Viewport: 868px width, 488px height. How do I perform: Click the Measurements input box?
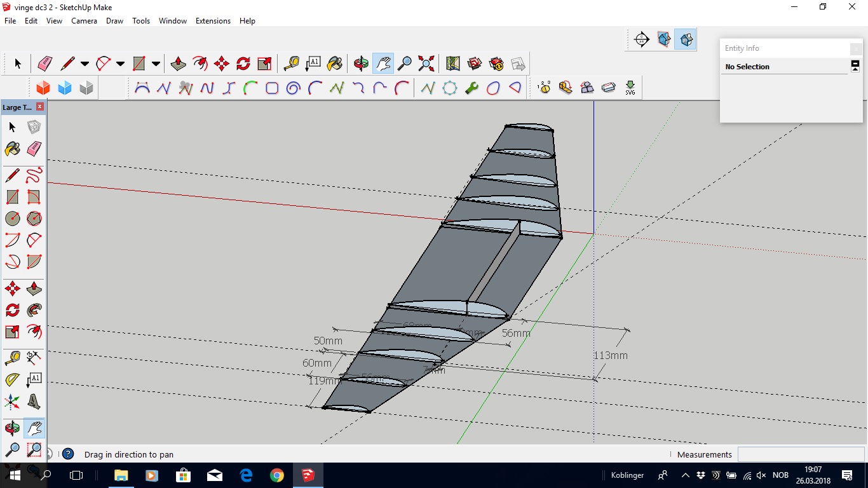[801, 454]
